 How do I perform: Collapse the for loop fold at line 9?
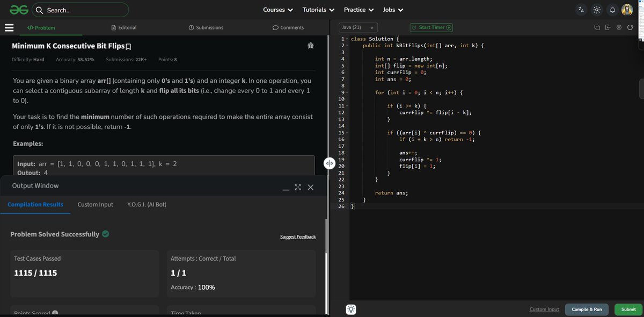coord(347,92)
